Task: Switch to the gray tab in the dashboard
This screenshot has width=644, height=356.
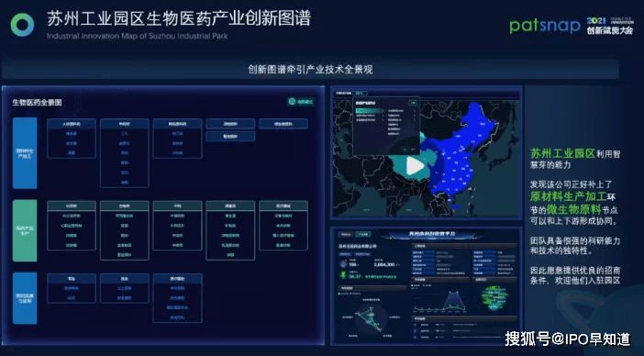Action: point(346,235)
